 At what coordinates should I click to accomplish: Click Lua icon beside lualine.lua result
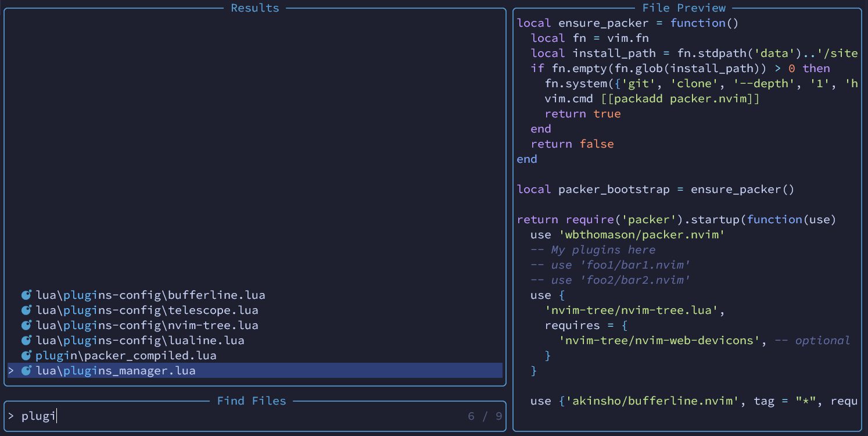(26, 341)
